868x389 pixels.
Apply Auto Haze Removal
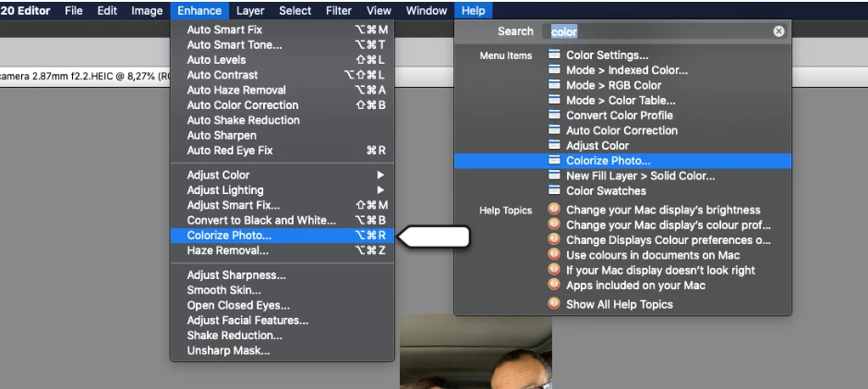(283, 91)
